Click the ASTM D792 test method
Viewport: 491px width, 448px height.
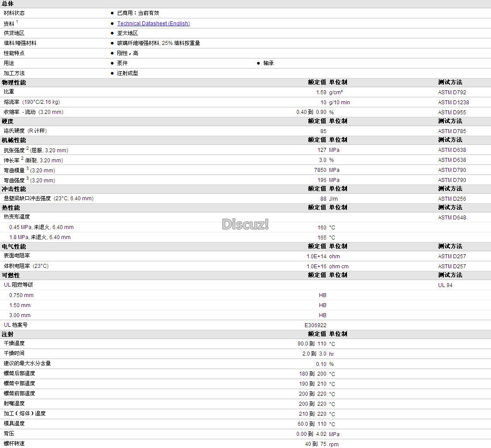(452, 92)
